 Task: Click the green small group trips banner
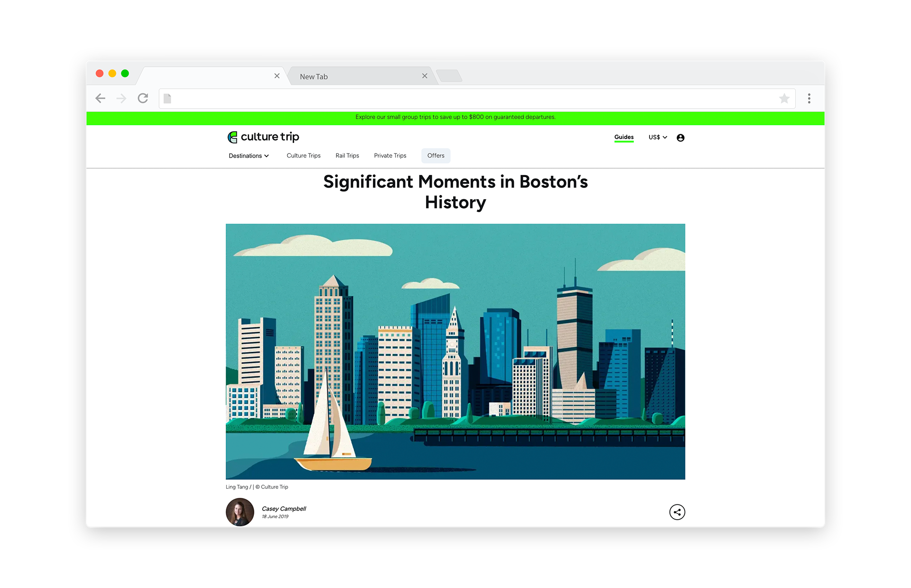[455, 117]
